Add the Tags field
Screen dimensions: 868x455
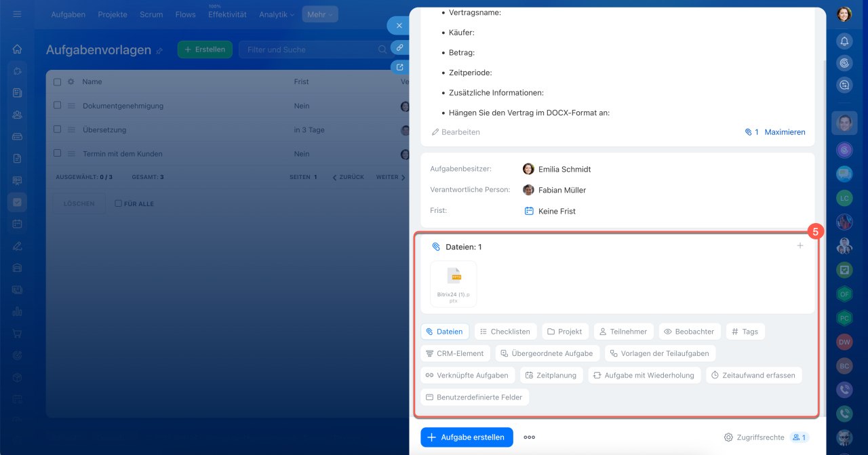click(x=745, y=332)
